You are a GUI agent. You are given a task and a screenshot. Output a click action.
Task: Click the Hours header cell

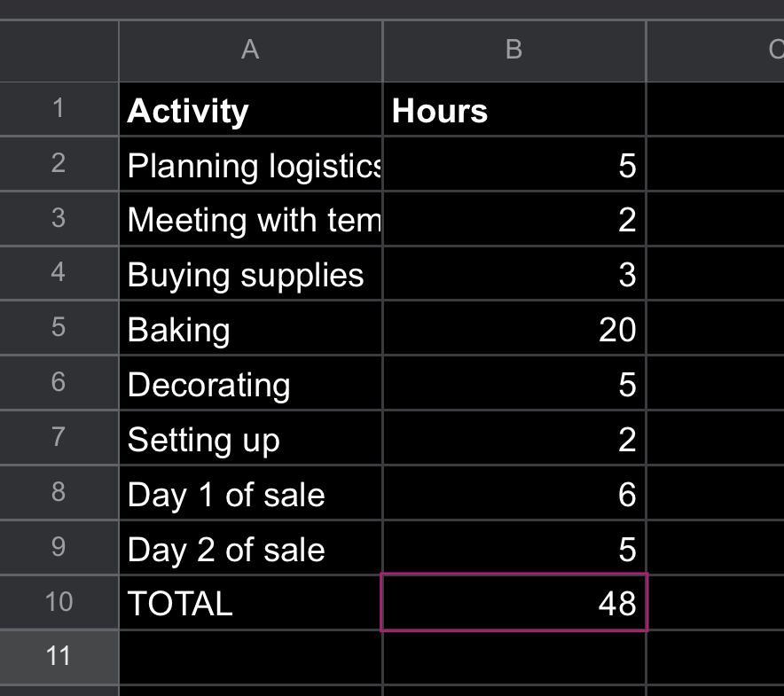point(514,110)
